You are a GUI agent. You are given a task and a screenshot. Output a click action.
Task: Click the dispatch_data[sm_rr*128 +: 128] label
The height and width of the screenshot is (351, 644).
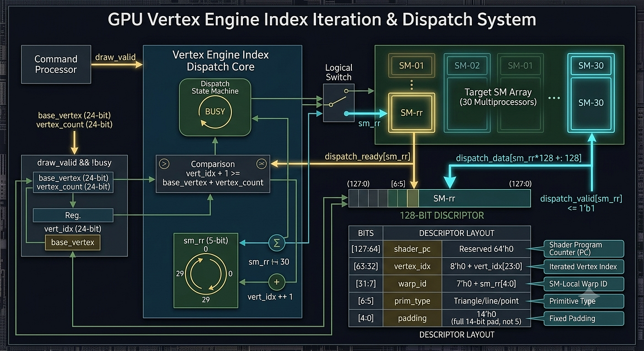pyautogui.click(x=518, y=158)
